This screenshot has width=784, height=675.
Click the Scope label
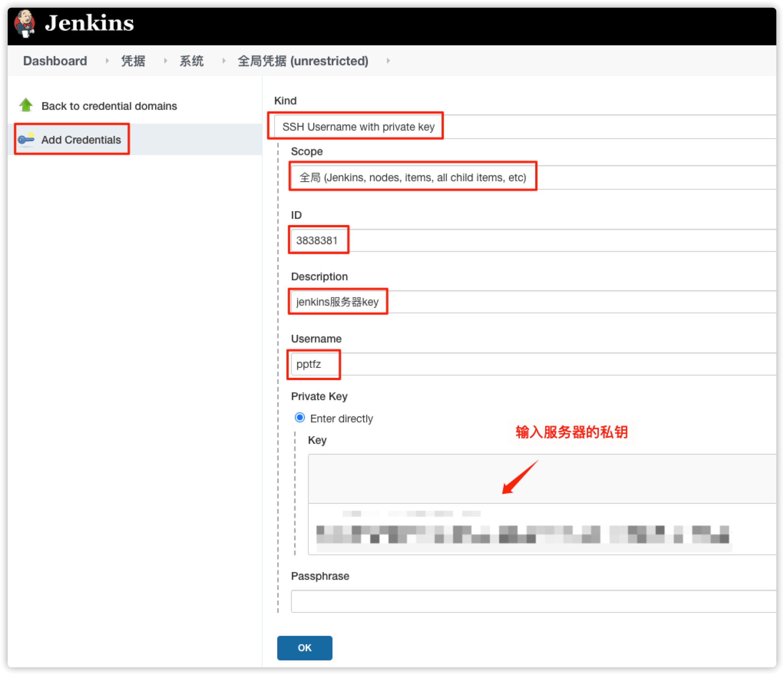point(307,151)
